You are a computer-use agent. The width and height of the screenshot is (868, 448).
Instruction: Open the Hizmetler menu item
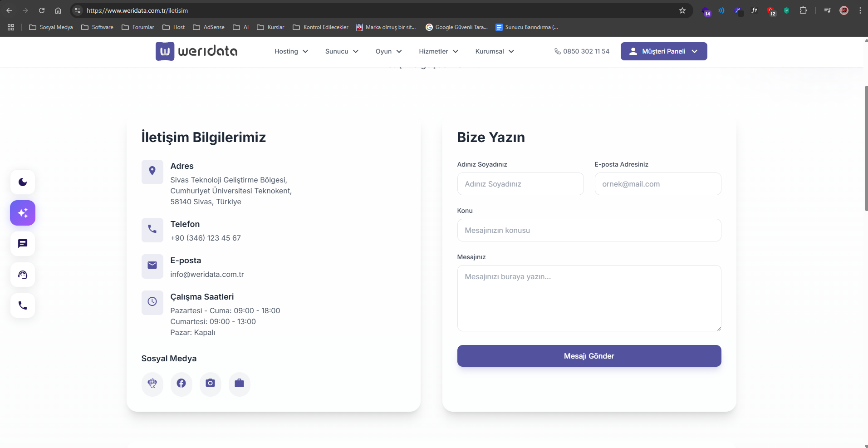[438, 51]
